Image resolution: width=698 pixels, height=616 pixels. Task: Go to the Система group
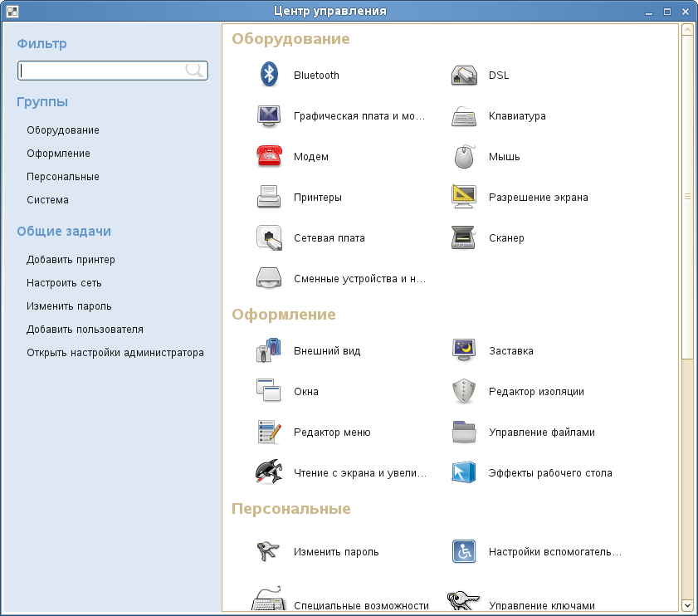coord(47,200)
